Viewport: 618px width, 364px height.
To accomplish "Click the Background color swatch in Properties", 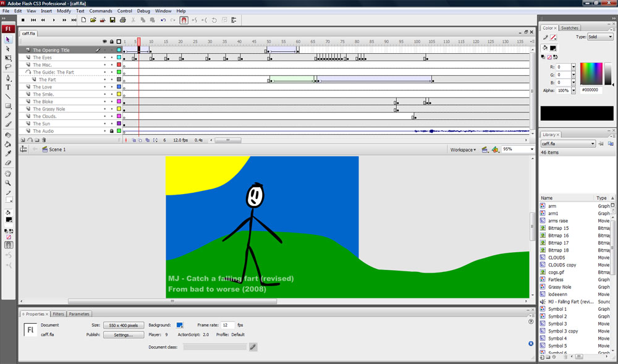I will point(180,325).
